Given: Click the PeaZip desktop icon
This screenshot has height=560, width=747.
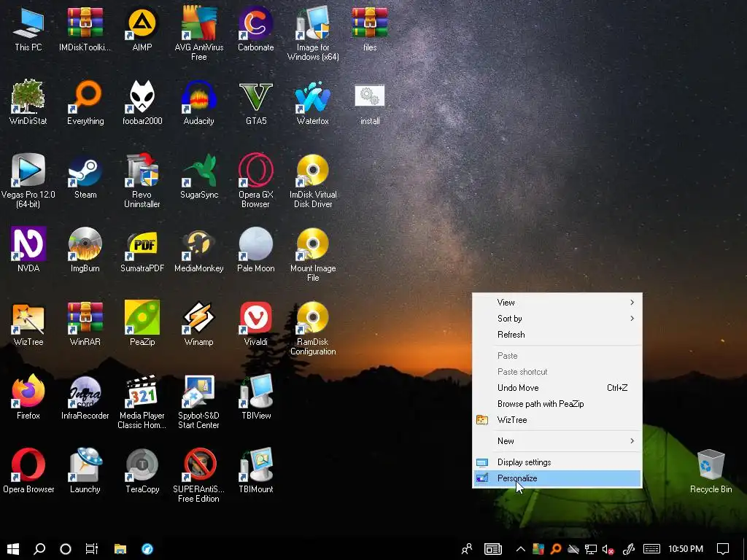Looking at the screenshot, I should click(142, 318).
